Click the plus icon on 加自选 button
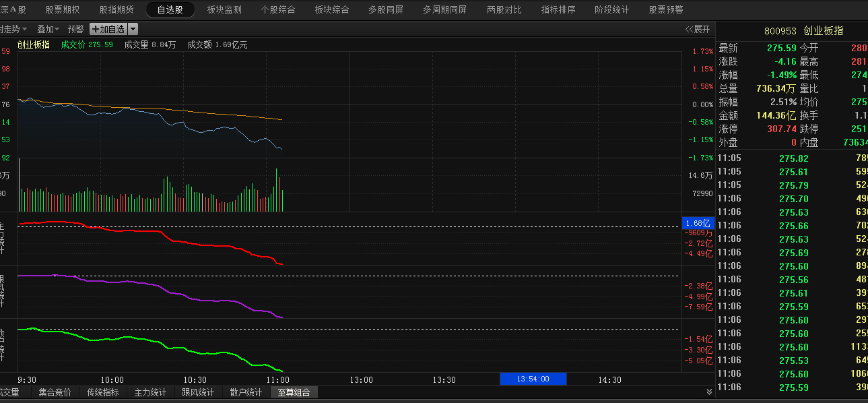 point(95,29)
